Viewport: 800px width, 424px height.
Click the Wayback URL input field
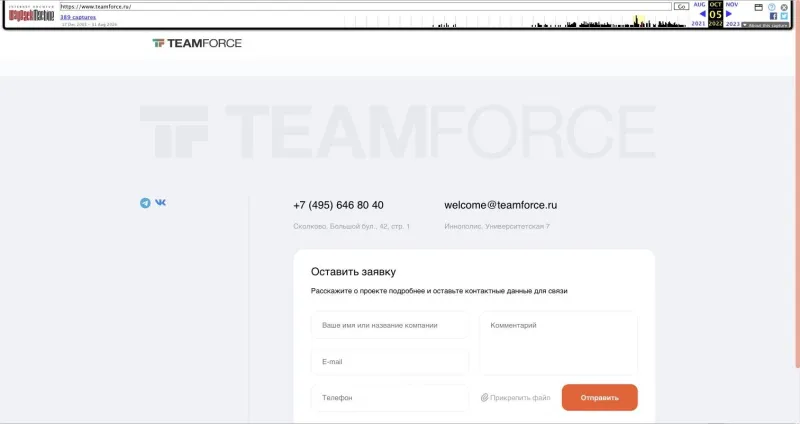click(365, 7)
